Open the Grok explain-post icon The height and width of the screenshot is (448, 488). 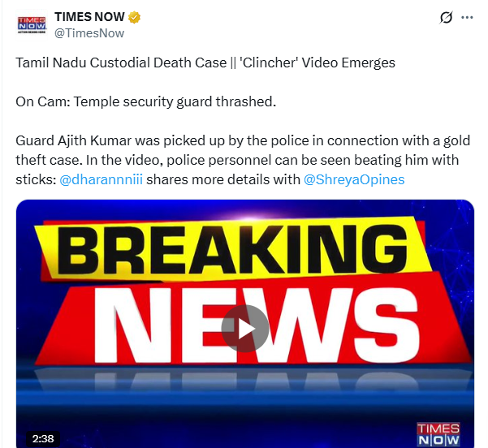[x=446, y=17]
